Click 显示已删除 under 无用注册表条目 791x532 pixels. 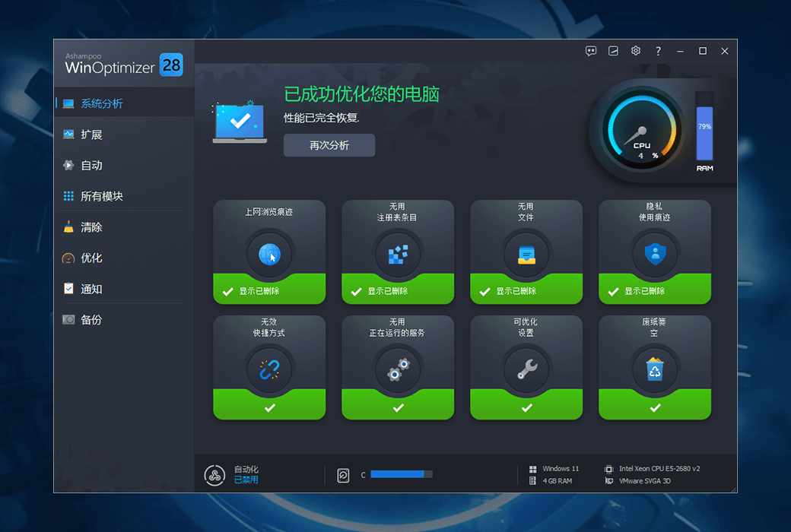pos(387,291)
